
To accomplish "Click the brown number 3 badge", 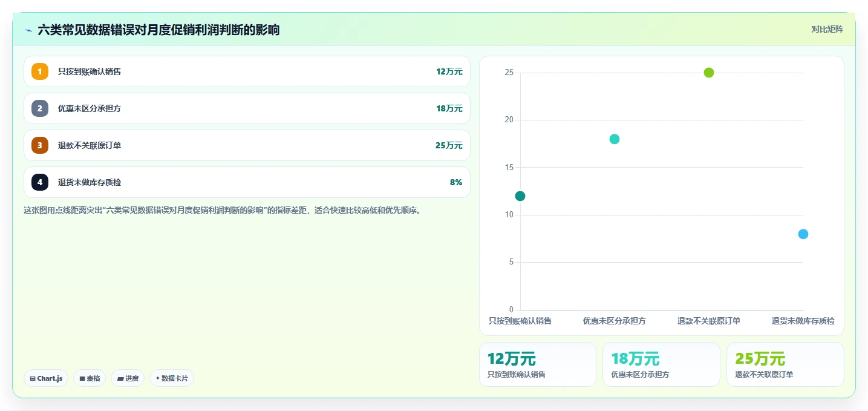I will (x=40, y=145).
